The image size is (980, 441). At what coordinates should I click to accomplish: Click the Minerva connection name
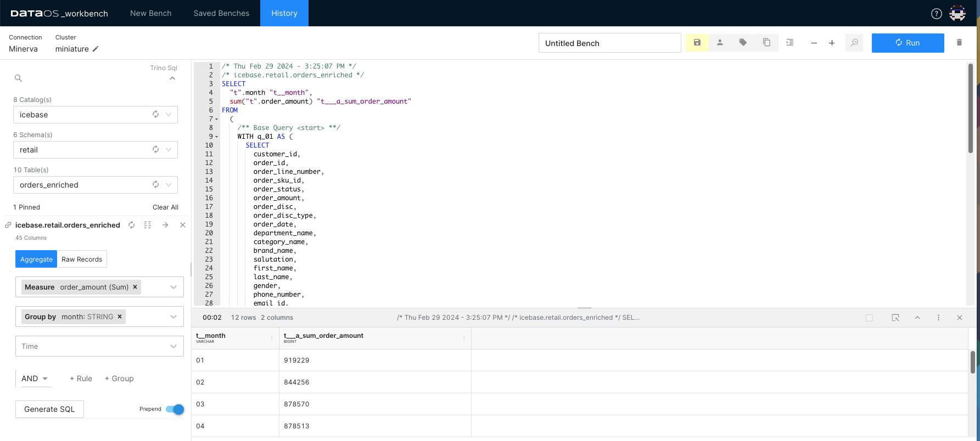click(23, 49)
